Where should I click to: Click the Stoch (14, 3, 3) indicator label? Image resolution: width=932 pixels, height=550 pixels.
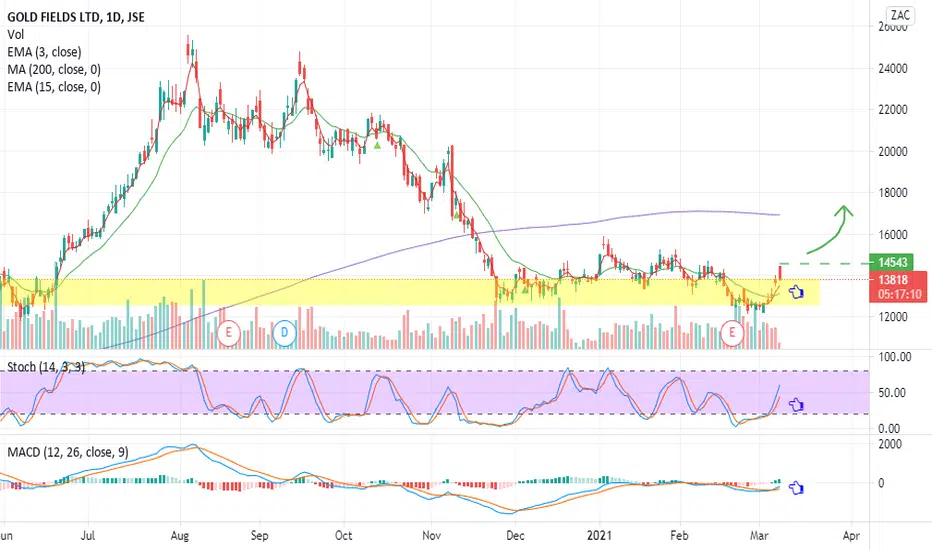[46, 367]
